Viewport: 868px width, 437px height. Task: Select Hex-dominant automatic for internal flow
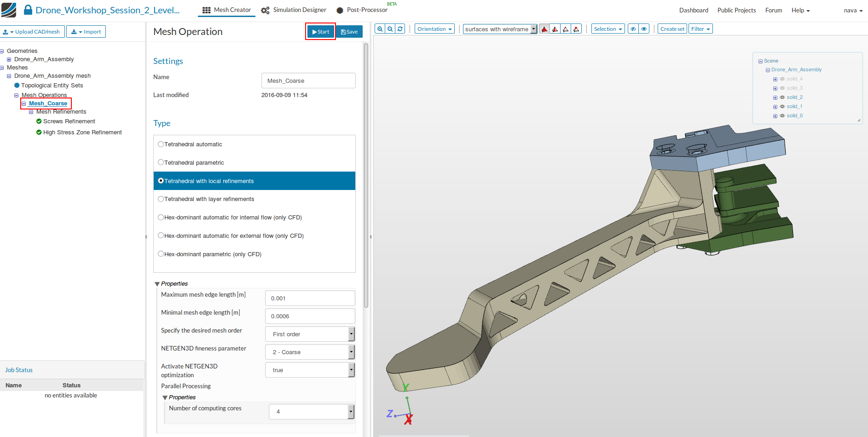tap(161, 218)
